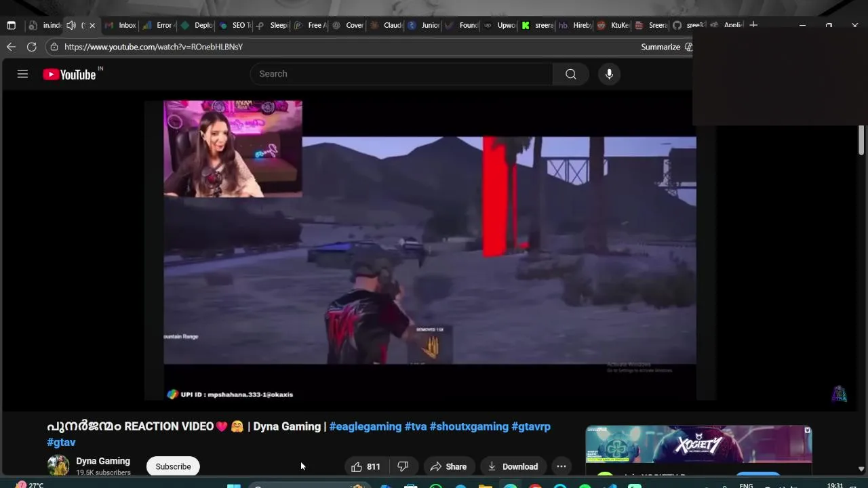
Task: Open the YouTube hamburger guide menu
Action: [22, 74]
